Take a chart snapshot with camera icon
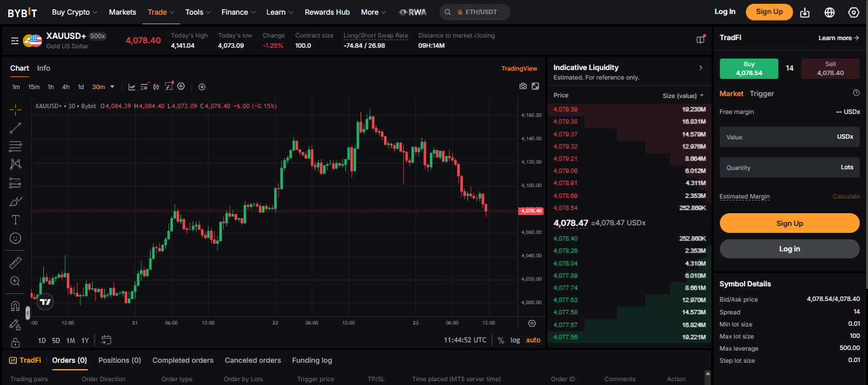 click(x=523, y=87)
